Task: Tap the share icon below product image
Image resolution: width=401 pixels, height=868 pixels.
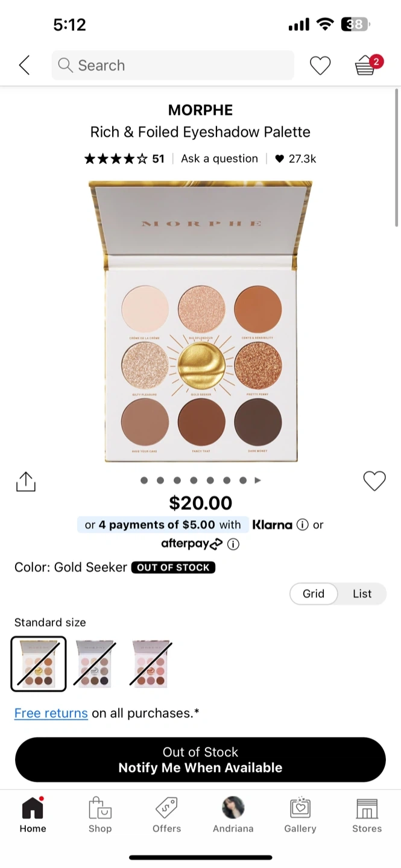Action: coord(26,482)
